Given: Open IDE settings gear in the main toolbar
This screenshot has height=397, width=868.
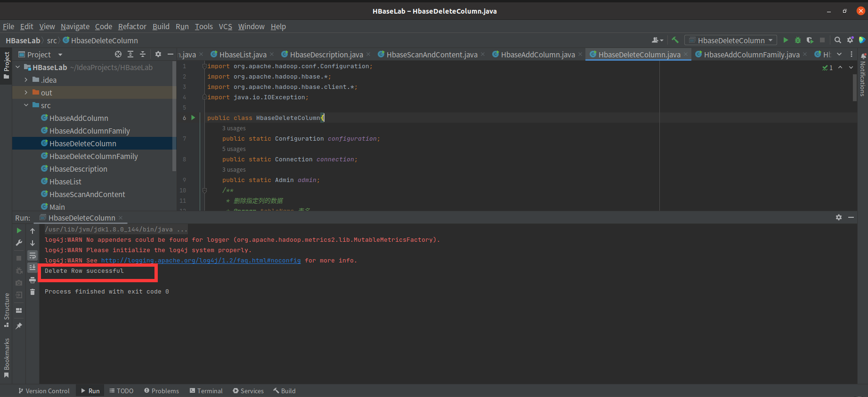Looking at the screenshot, I should (850, 40).
